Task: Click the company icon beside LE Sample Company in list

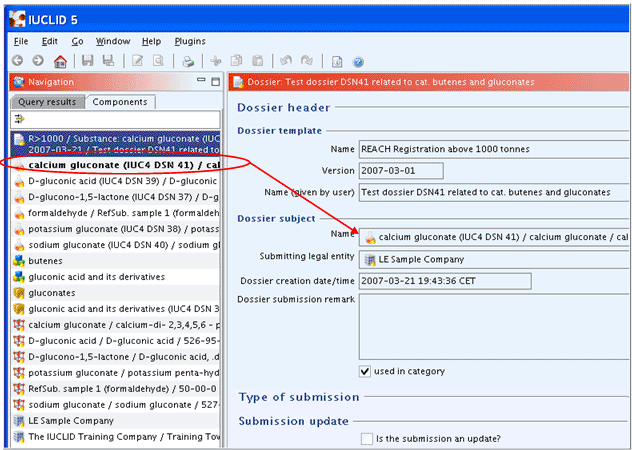Action: (x=19, y=421)
